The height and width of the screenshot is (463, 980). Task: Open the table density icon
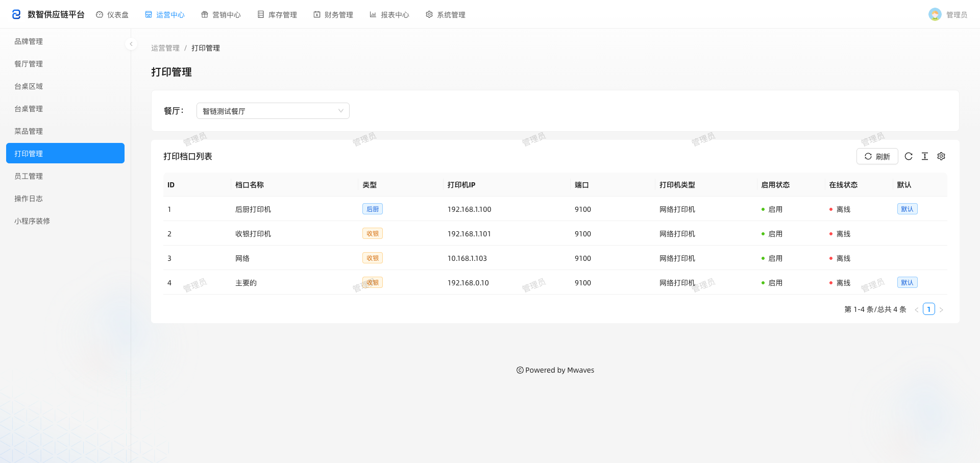(925, 156)
